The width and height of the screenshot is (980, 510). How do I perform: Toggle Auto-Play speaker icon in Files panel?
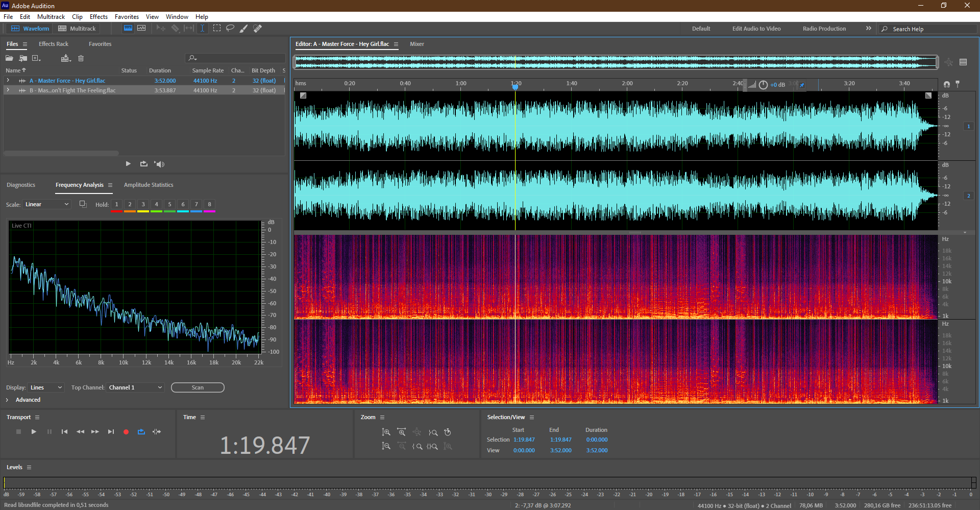coord(160,164)
